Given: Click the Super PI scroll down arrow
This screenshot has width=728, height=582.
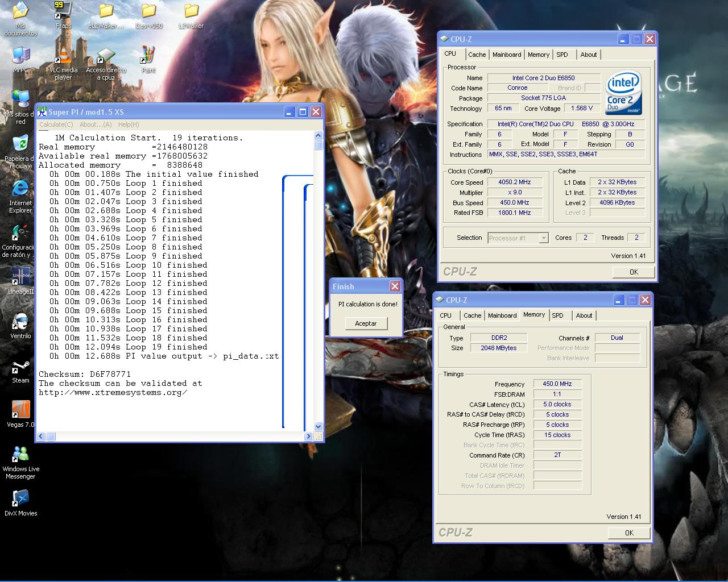Looking at the screenshot, I should pyautogui.click(x=318, y=426).
